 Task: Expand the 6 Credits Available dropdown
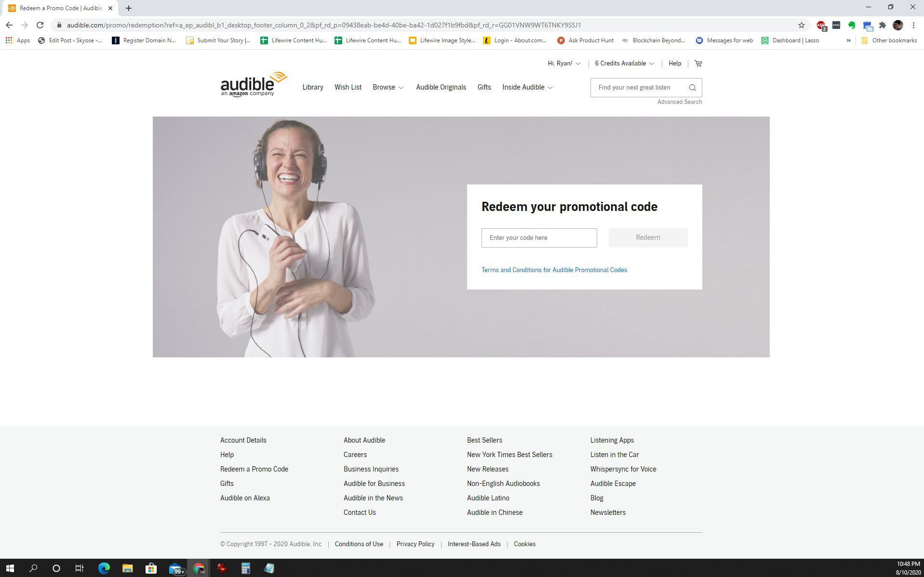(624, 64)
